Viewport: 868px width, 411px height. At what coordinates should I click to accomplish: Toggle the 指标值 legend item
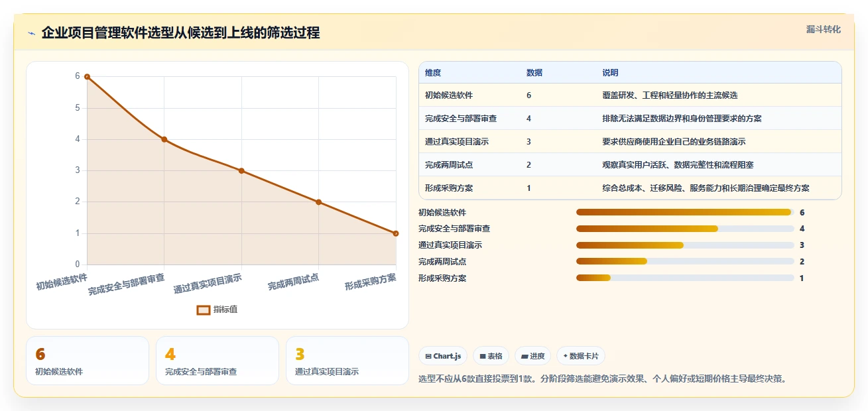point(217,310)
